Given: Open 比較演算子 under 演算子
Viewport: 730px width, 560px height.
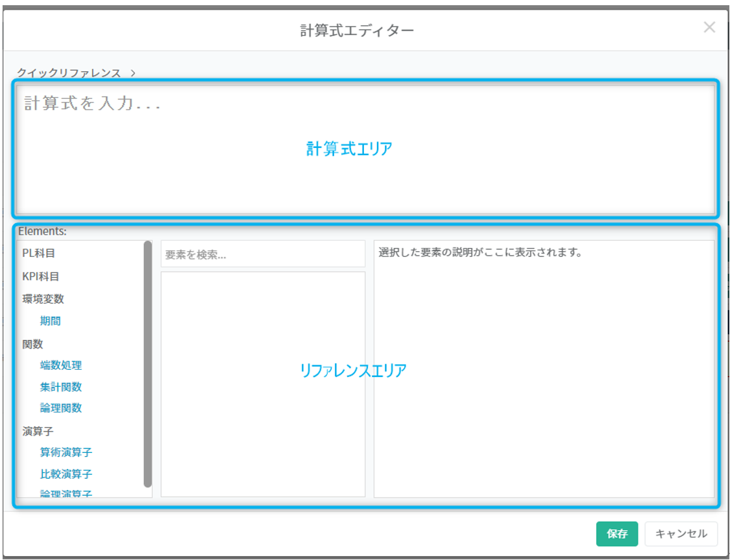Looking at the screenshot, I should [x=66, y=474].
